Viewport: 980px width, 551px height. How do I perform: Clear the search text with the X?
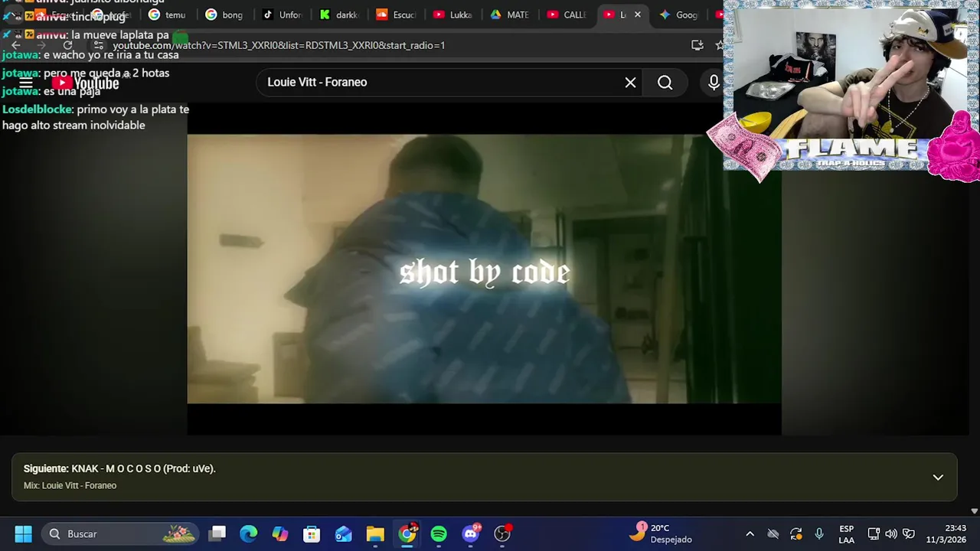tap(630, 82)
